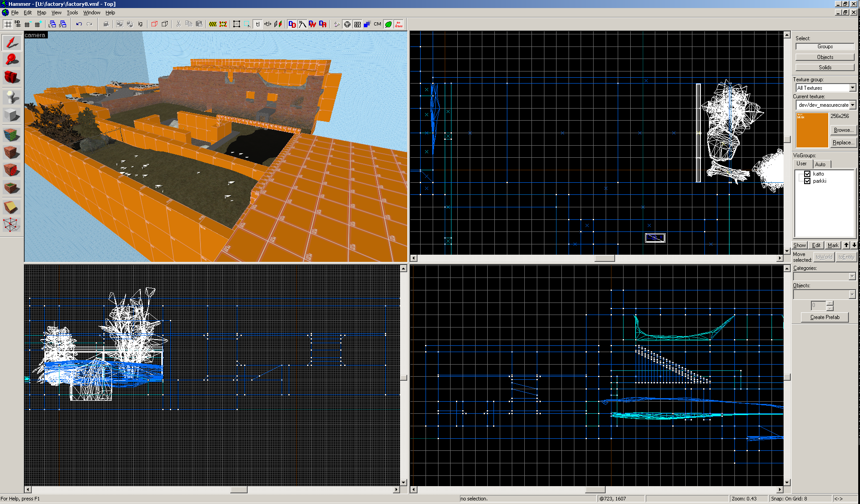The image size is (860, 504).
Task: Select the Magnify zoom tool
Action: (12, 59)
